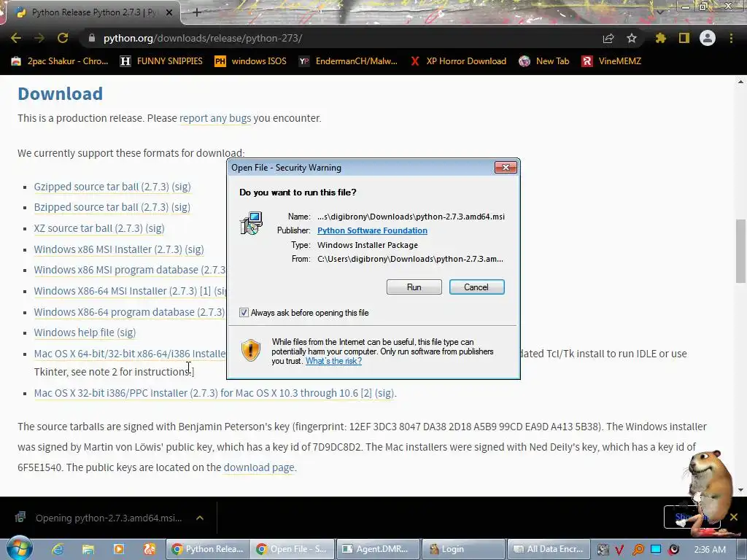This screenshot has width=747, height=560.
Task: Bookmark this page with the star icon
Action: pos(632,38)
